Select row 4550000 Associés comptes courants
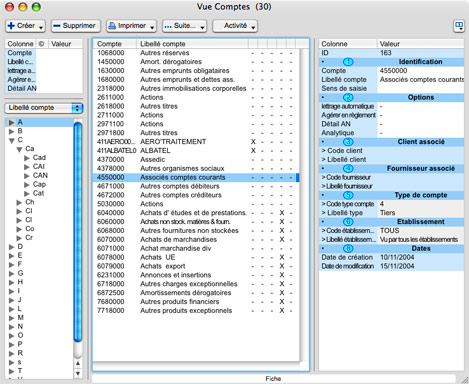 [196, 177]
